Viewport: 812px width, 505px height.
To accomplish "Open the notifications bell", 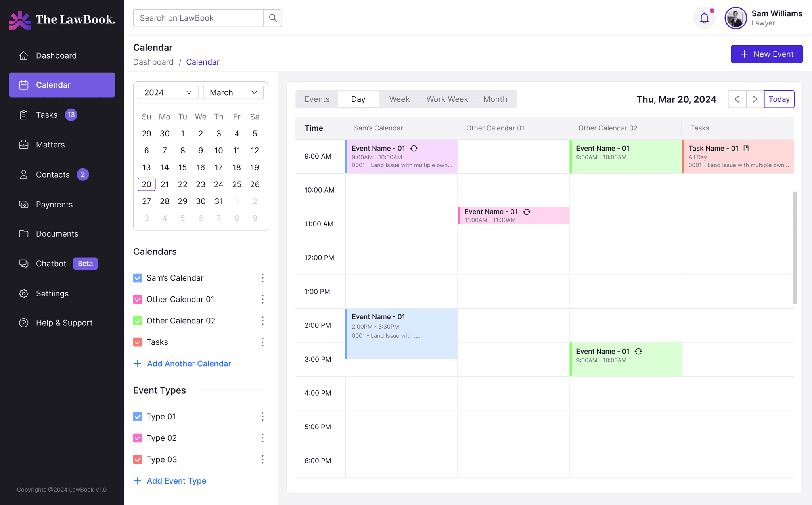I will [x=704, y=18].
